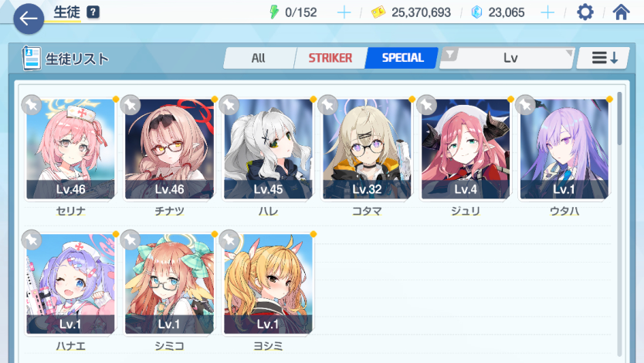Open the ハレ student card
644x363 pixels.
(x=268, y=150)
